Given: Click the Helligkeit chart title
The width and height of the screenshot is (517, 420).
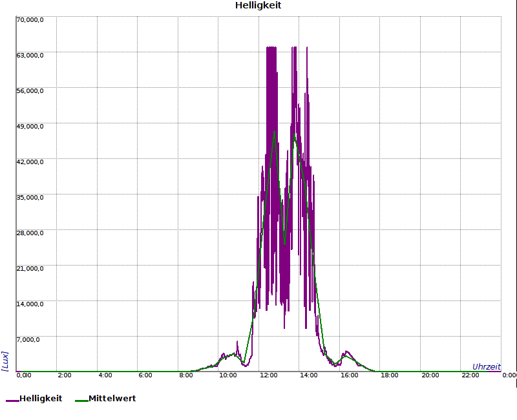Looking at the screenshot, I should pyautogui.click(x=258, y=6).
